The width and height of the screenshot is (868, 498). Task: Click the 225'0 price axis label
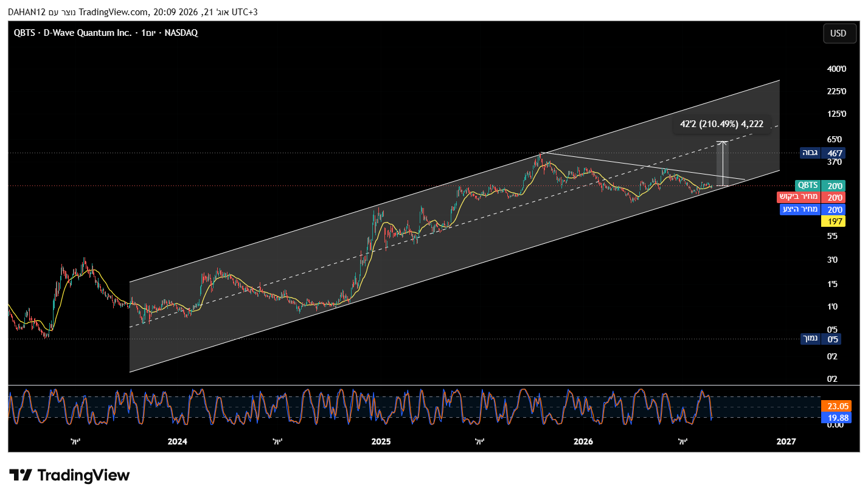(x=837, y=91)
